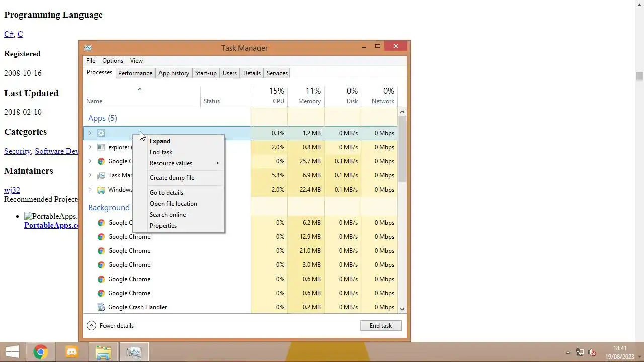Screen dimensions: 644x362
Task: Open File Explorer from the taskbar
Action: 103,352
